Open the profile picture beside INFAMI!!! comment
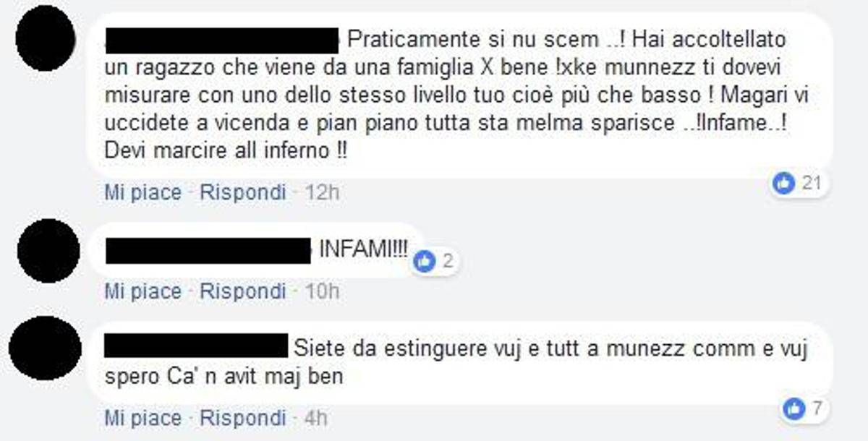Screen dimensions: 868x441 click(48, 250)
